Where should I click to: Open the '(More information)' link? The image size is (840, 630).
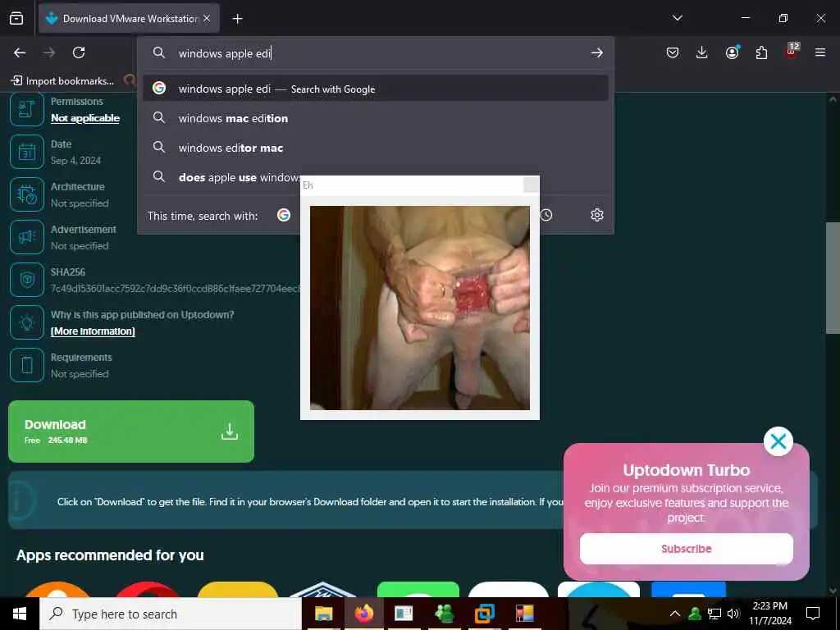pos(93,331)
